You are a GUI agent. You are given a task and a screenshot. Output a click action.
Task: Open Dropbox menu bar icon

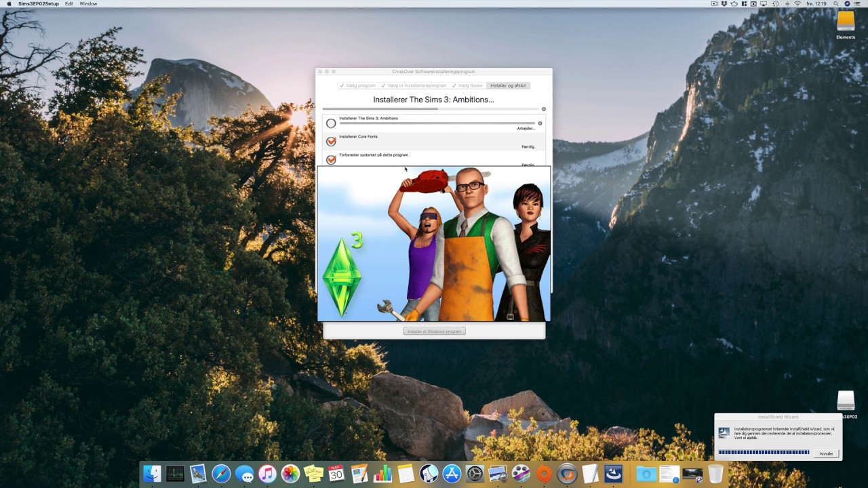click(724, 4)
